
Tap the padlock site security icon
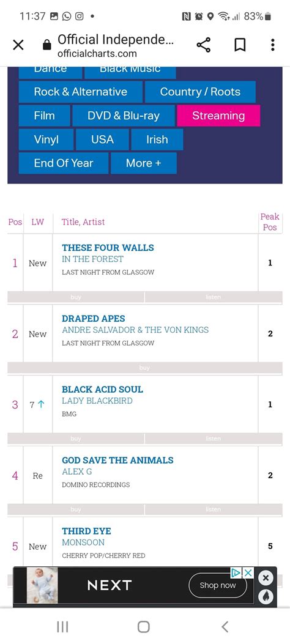(x=47, y=45)
